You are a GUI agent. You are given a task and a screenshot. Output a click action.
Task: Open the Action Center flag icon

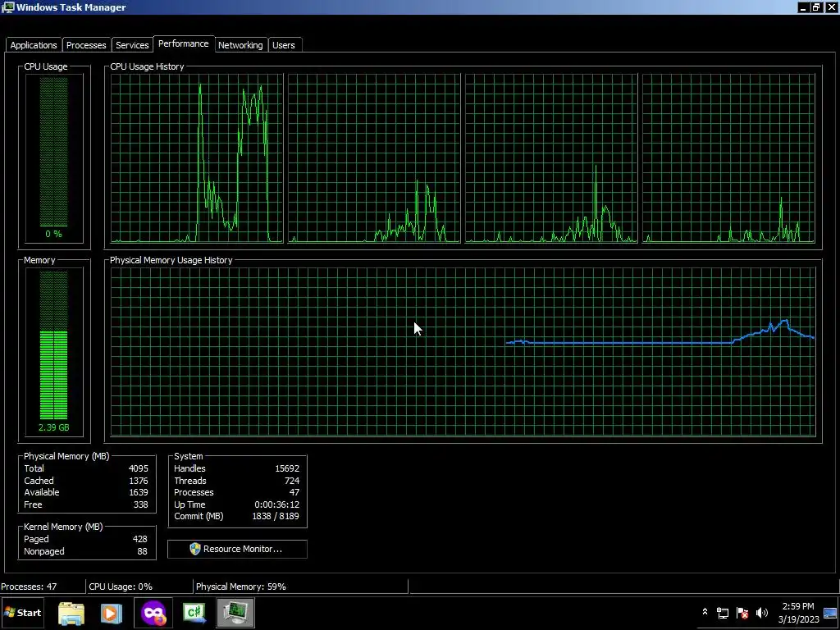742,612
